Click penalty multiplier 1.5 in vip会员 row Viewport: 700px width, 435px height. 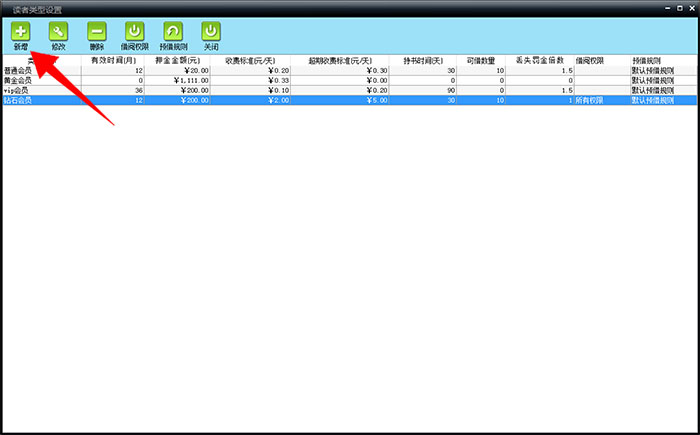tap(540, 90)
